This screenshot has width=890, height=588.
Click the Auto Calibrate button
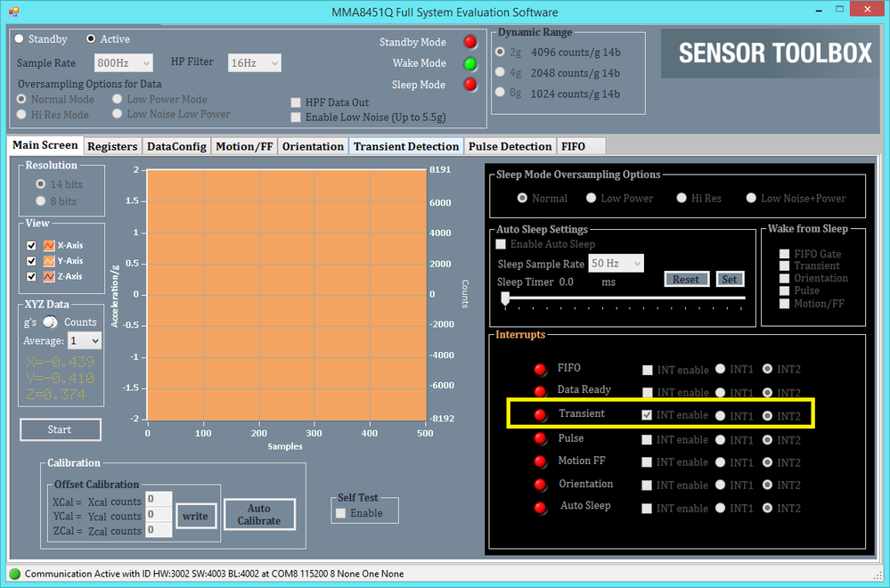click(259, 515)
